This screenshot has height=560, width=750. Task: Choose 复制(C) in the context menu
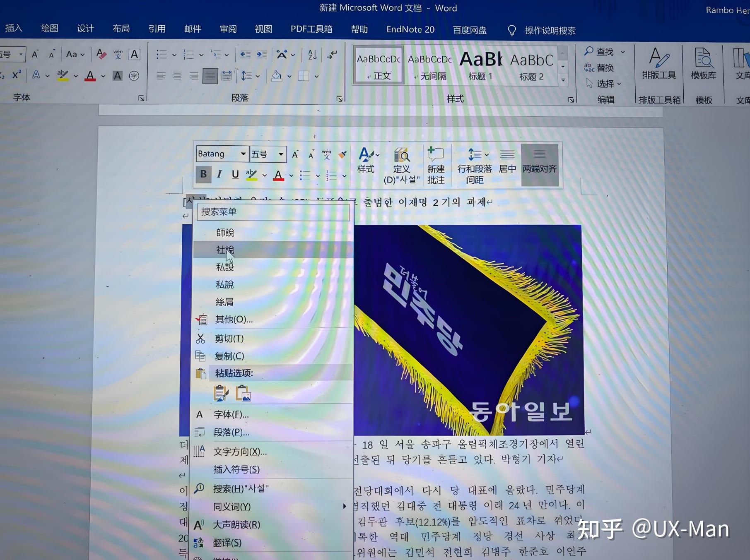coord(273,356)
